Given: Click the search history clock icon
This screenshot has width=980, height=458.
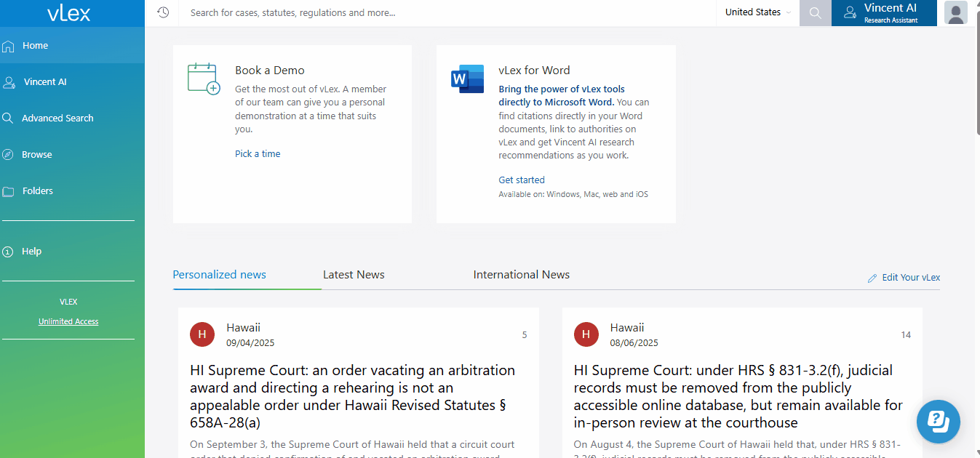Looking at the screenshot, I should point(163,12).
